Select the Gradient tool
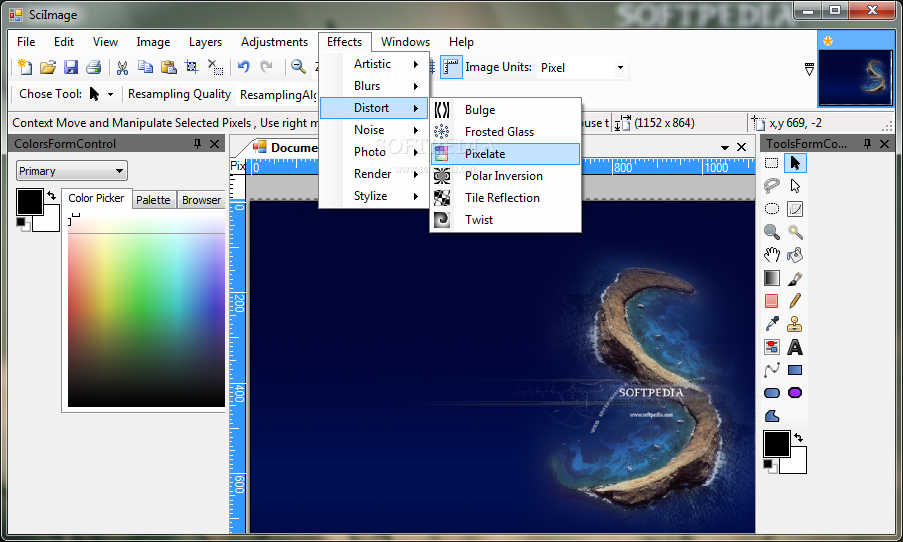 [x=772, y=278]
